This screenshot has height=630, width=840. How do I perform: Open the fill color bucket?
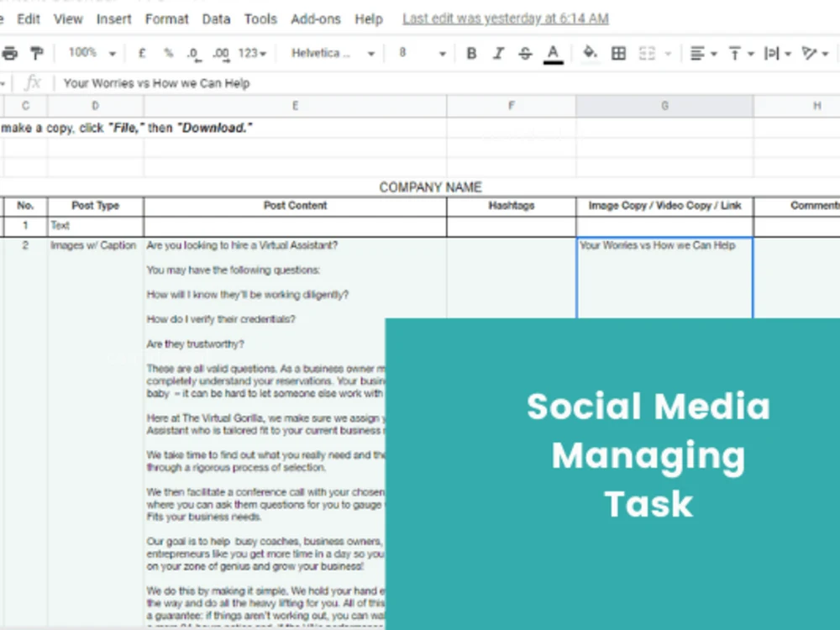pos(590,53)
